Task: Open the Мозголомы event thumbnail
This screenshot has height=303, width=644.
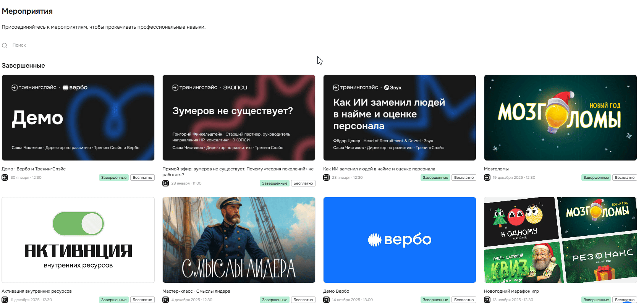Action: click(561, 118)
